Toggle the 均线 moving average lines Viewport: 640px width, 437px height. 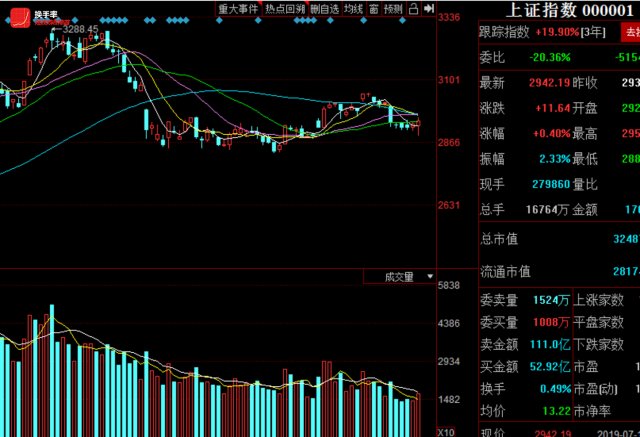(353, 9)
